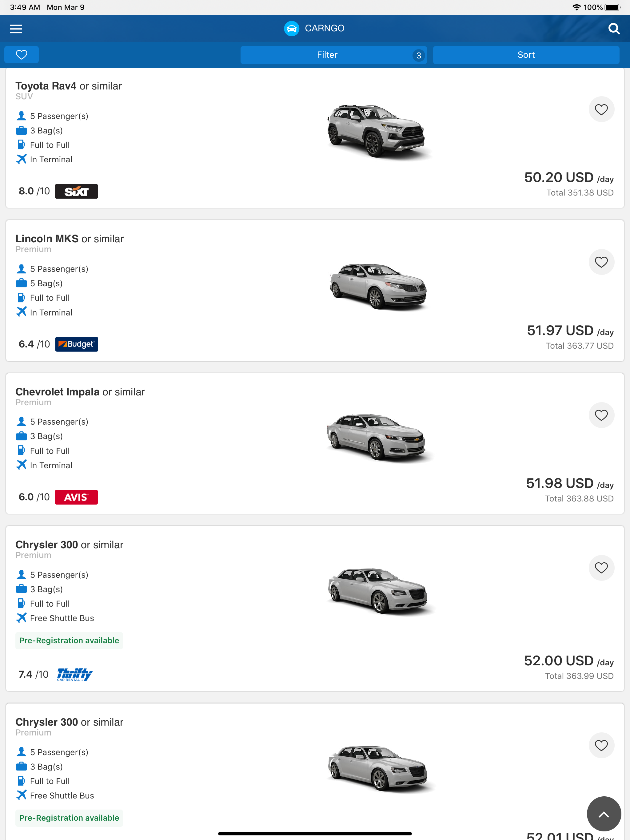Tap the Toyota Rav4 car image

(377, 131)
